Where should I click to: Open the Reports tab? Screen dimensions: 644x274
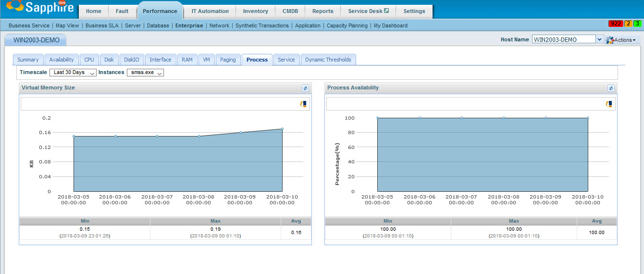tap(323, 11)
